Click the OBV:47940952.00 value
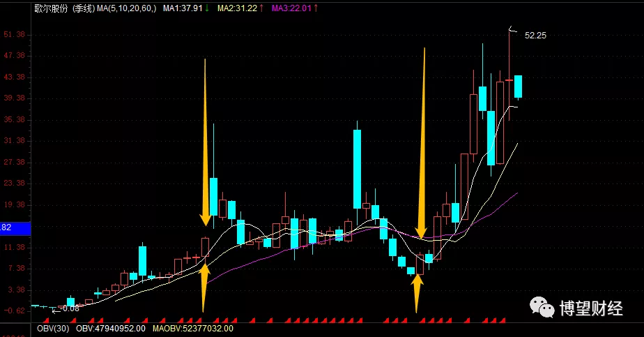644x337 pixels. pyautogui.click(x=111, y=329)
